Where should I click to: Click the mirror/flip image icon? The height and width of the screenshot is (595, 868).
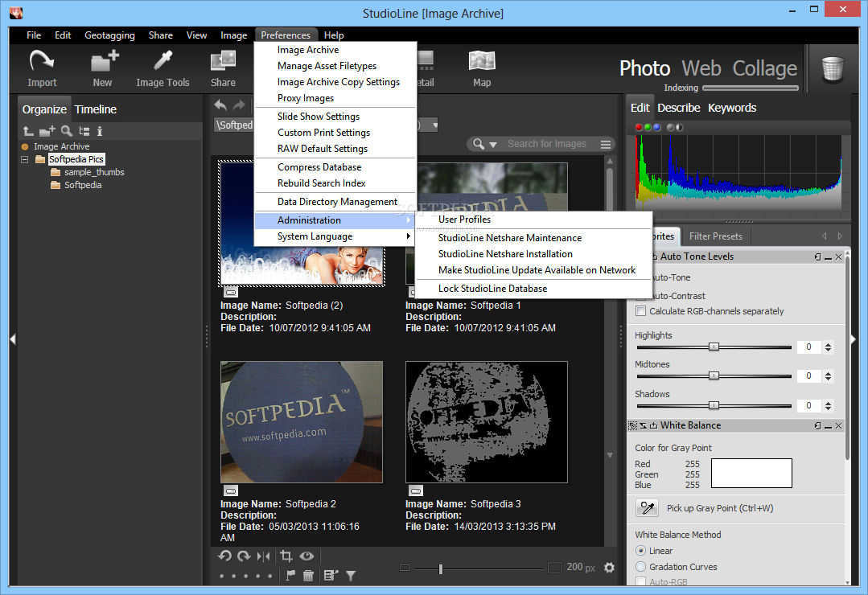coord(264,556)
